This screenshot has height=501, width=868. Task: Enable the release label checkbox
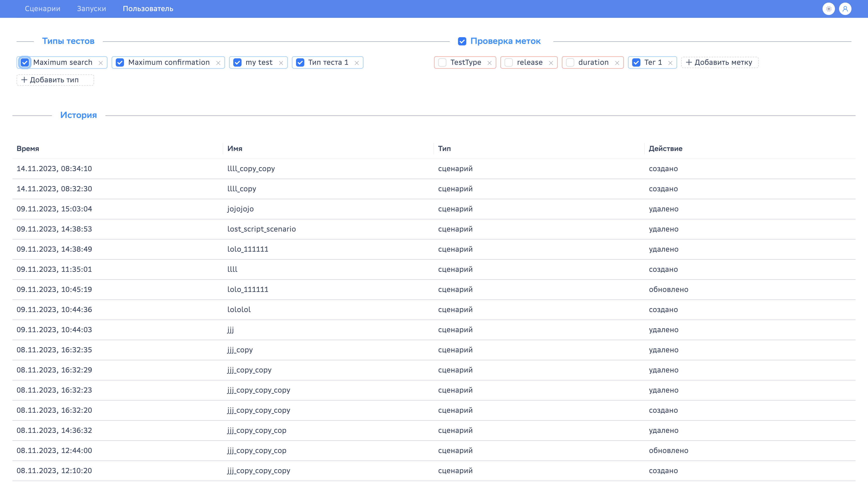[x=509, y=62]
